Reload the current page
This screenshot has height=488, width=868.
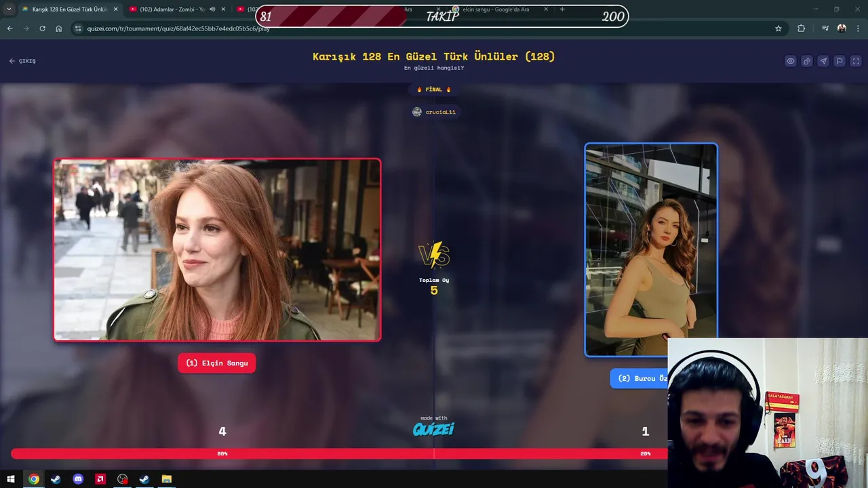pyautogui.click(x=42, y=28)
